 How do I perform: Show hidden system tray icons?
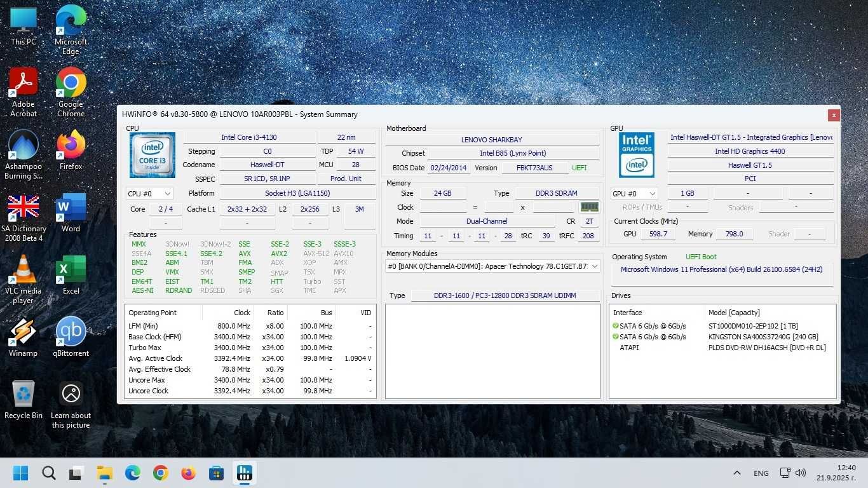(737, 473)
